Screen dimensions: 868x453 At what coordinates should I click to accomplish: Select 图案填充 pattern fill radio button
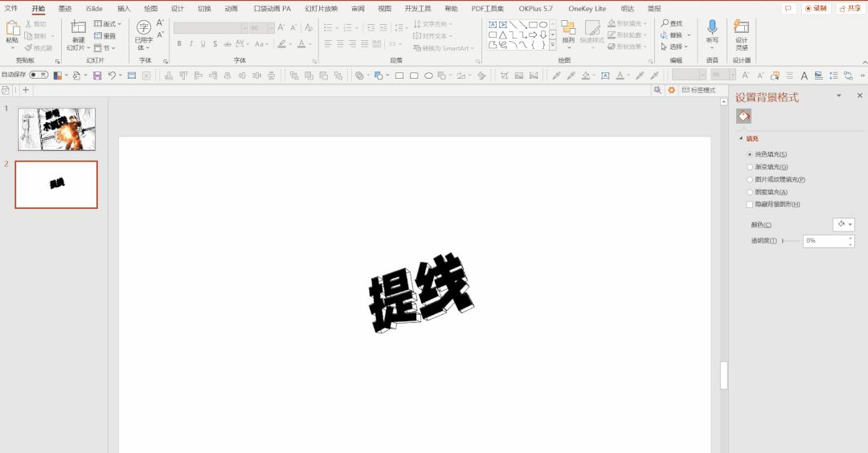tap(750, 192)
